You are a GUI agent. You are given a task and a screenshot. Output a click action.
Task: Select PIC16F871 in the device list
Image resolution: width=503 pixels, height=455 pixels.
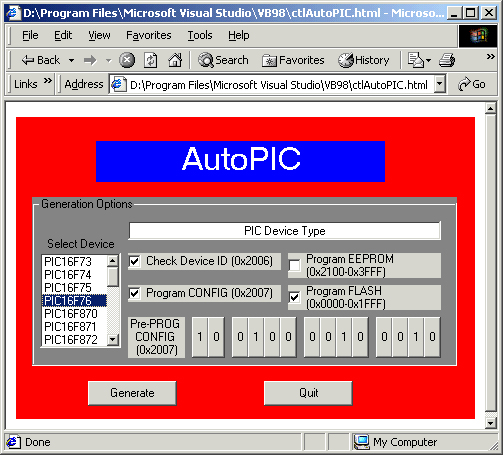point(70,327)
